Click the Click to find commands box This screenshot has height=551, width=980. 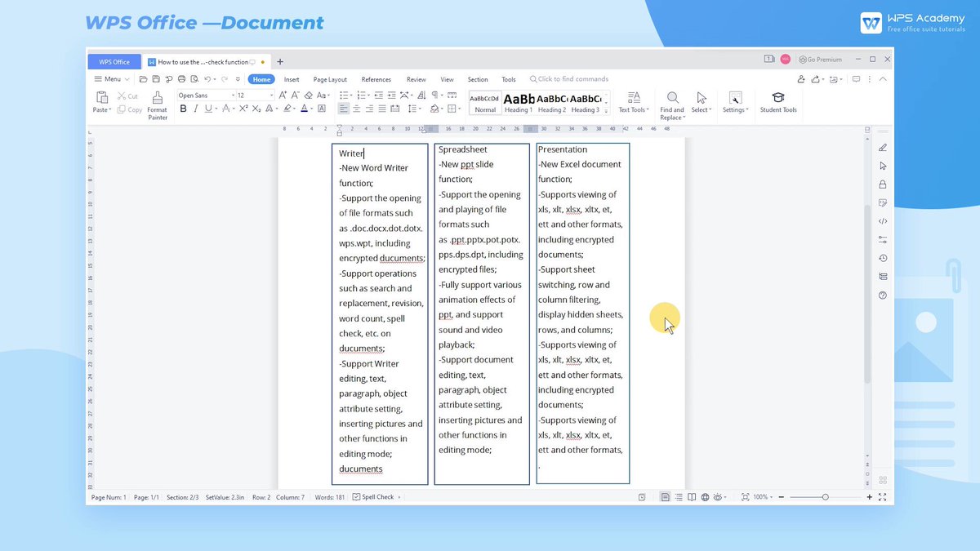tap(569, 79)
